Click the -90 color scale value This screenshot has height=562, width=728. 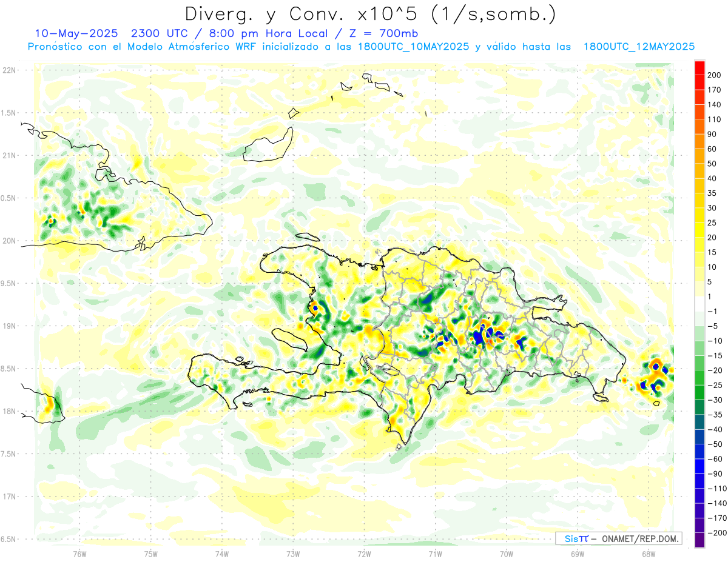[715, 473]
